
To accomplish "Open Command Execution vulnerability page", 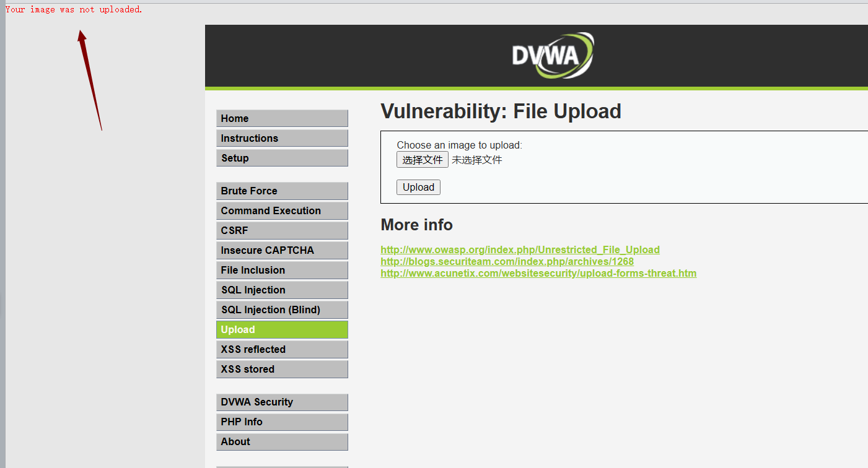I will click(x=282, y=210).
